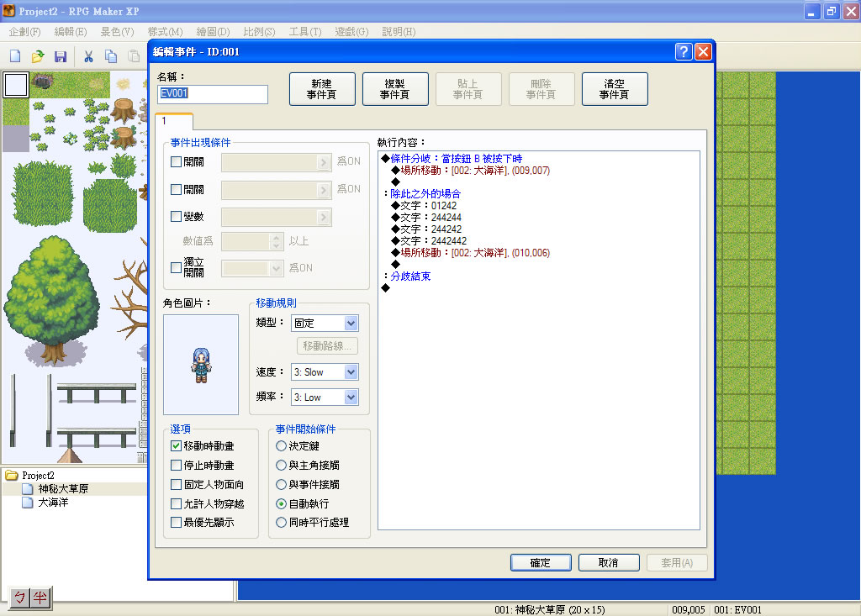Open the 遊戲(G) menu

pyautogui.click(x=352, y=32)
